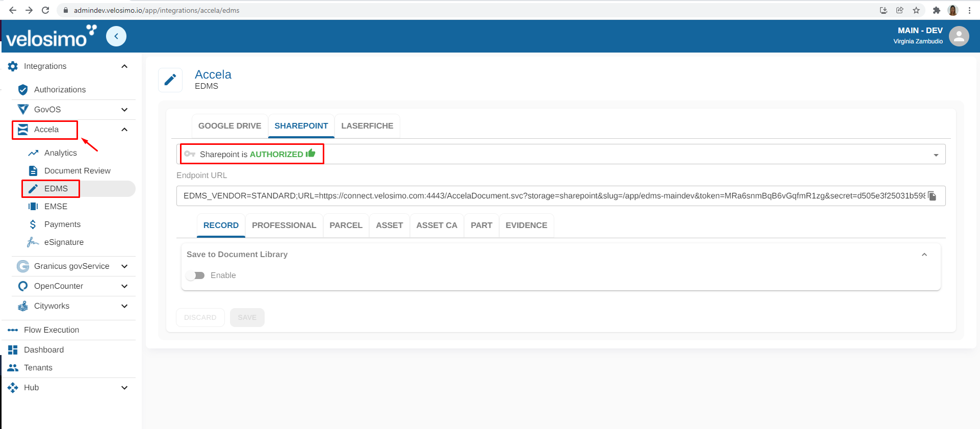The height and width of the screenshot is (429, 980).
Task: Expand the Granicus govService chevron
Action: [124, 266]
